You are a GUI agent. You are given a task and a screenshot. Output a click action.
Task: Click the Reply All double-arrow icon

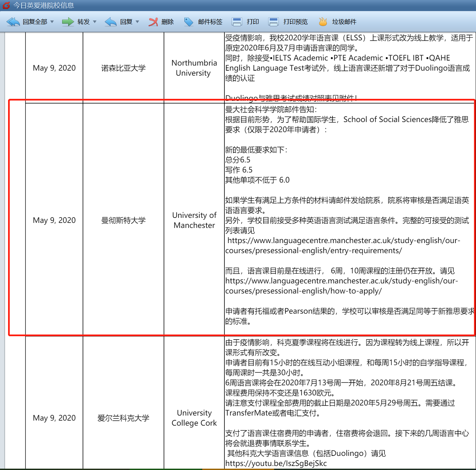pos(13,22)
